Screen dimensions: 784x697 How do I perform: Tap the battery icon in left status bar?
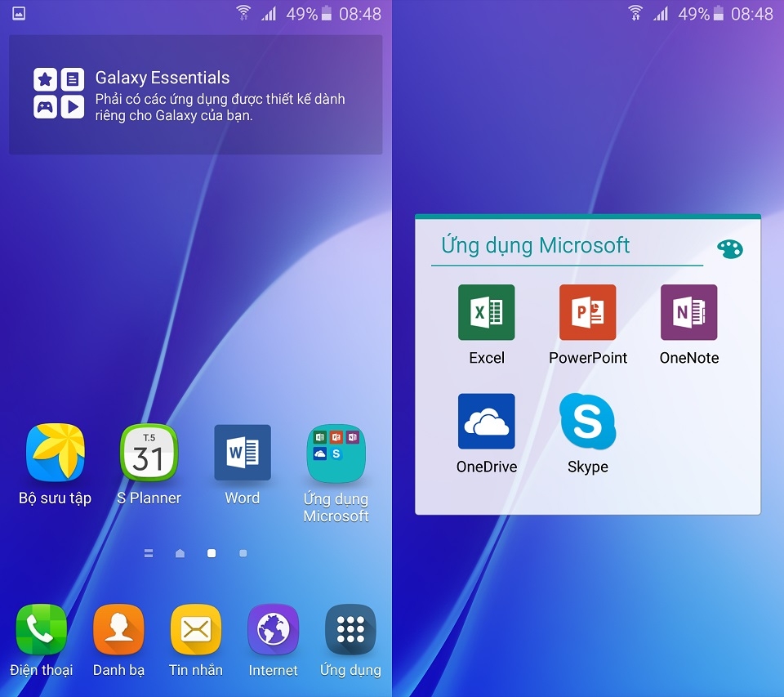coord(327,13)
